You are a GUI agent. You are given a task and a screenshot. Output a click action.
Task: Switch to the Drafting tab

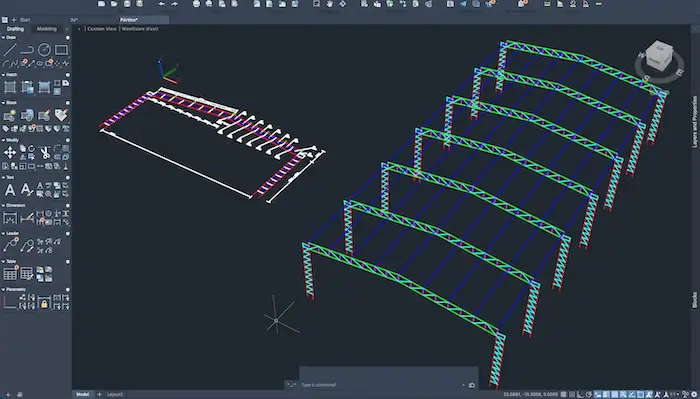click(x=16, y=29)
